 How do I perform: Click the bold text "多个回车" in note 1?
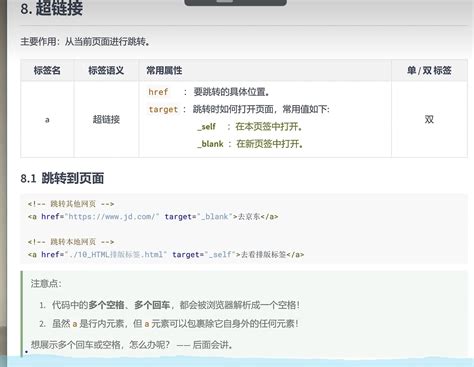coord(152,305)
